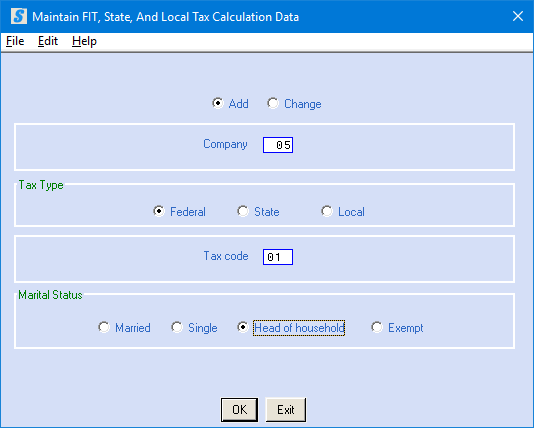Click the window title bar text
The width and height of the screenshot is (534, 428).
166,17
